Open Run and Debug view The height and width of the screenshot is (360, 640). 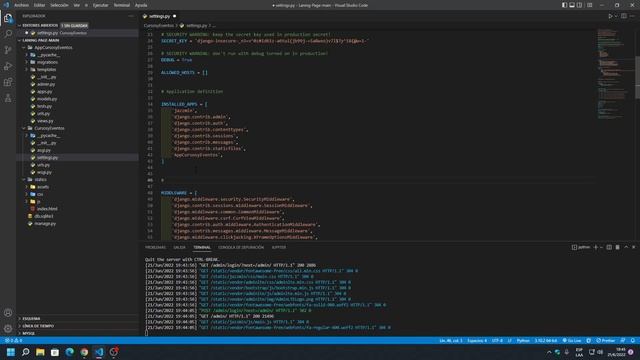coord(8,66)
